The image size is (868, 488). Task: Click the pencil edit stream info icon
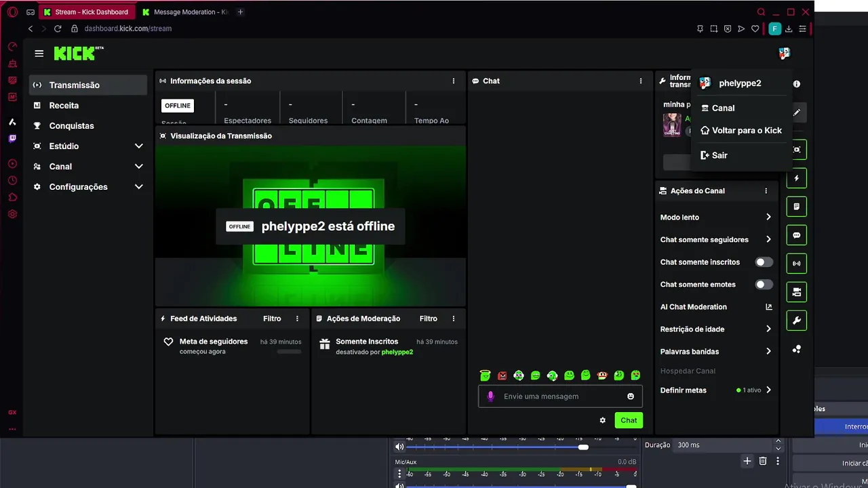797,113
